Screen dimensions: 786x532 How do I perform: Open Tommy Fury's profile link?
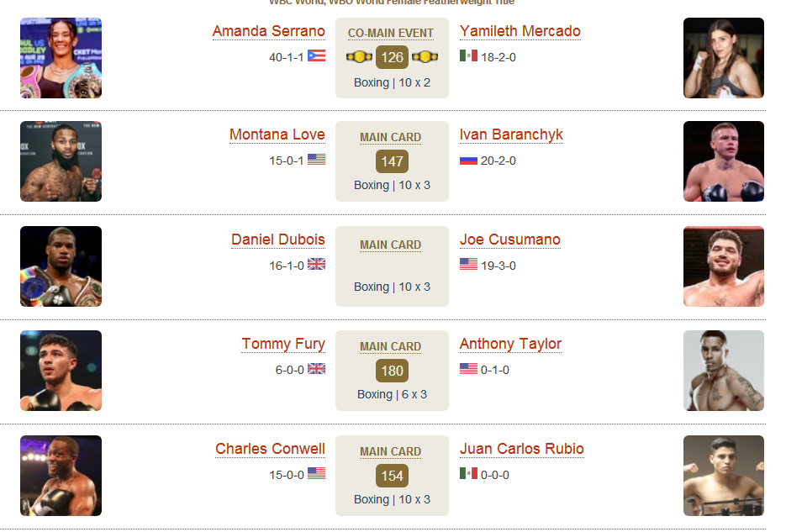point(283,344)
